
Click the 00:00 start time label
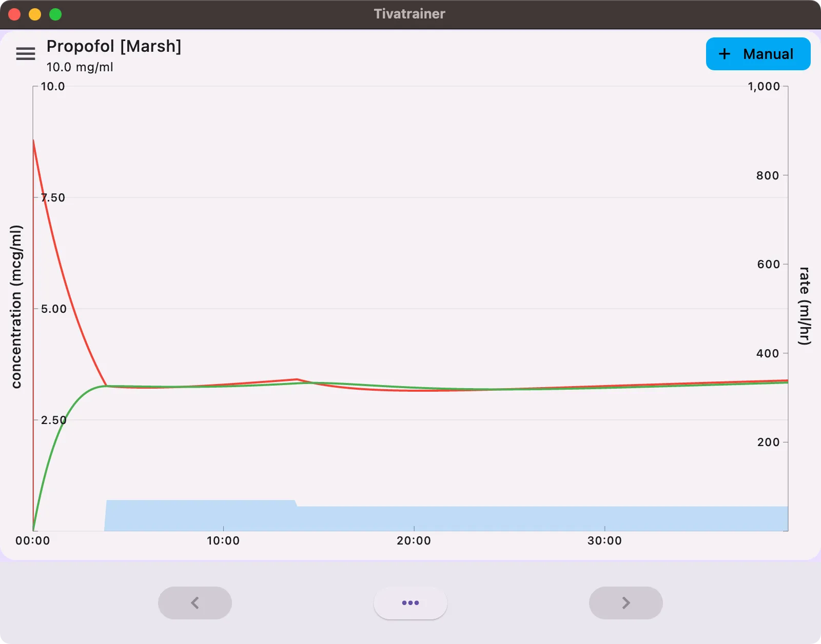(33, 540)
